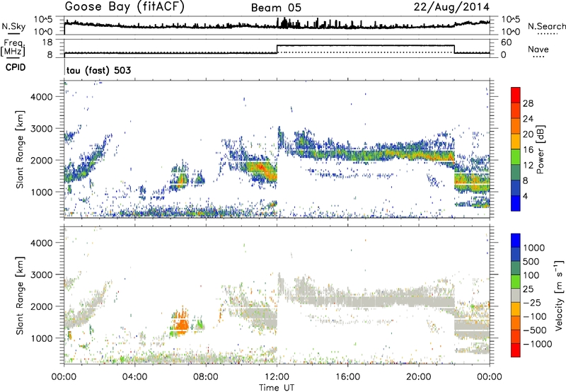Image resolution: width=566 pixels, height=392 pixels.
Task: Click the 'Velocity [m s-1]' colorbar label
Action: [x=559, y=295]
